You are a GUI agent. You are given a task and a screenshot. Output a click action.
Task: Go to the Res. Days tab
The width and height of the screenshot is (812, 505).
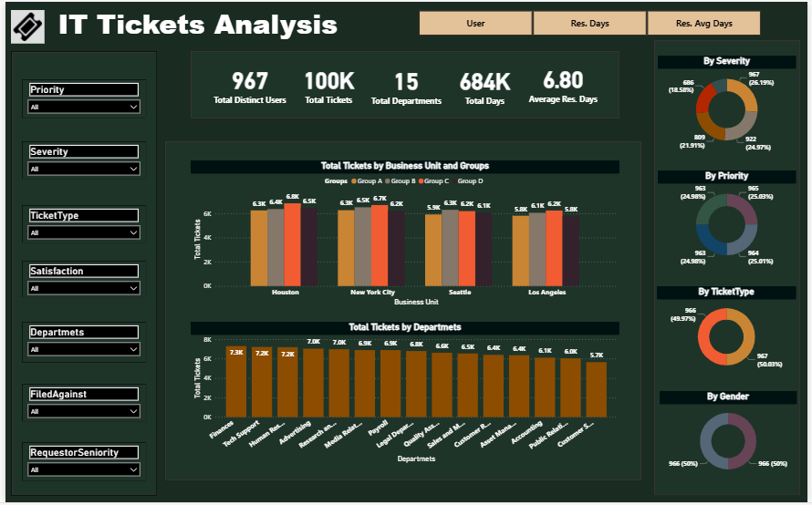click(589, 24)
